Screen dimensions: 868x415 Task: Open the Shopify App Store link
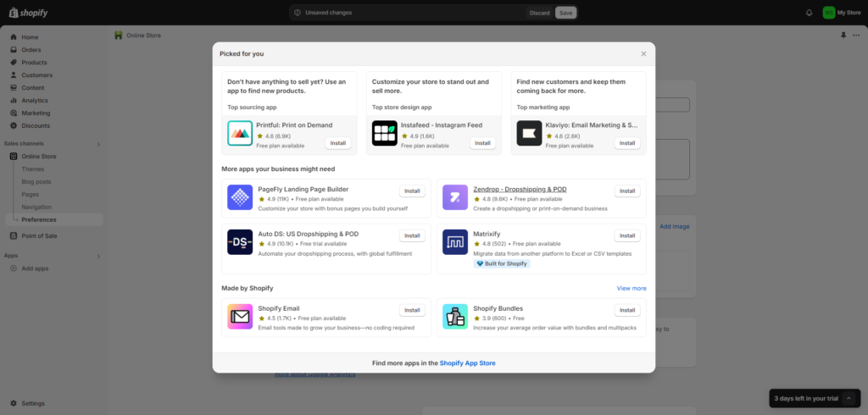coord(468,363)
